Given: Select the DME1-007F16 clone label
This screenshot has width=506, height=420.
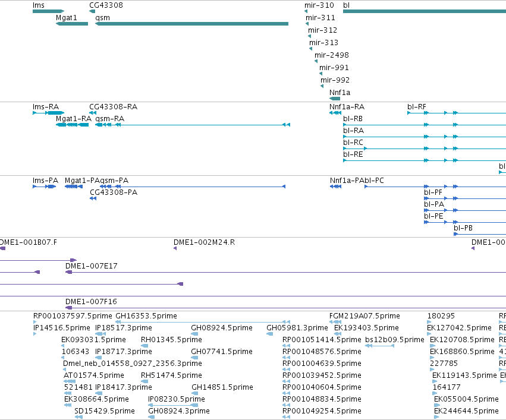Looking at the screenshot, I should 91,302.
